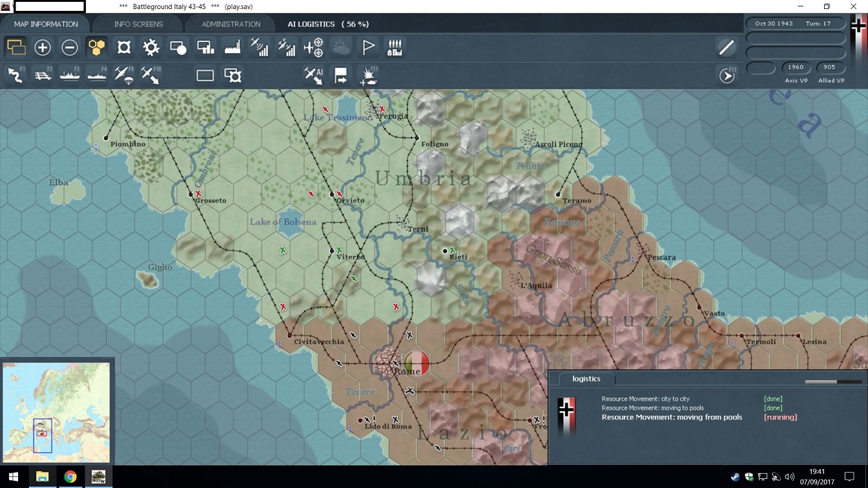Click the Piombino port label
868x488 pixels.
[128, 144]
